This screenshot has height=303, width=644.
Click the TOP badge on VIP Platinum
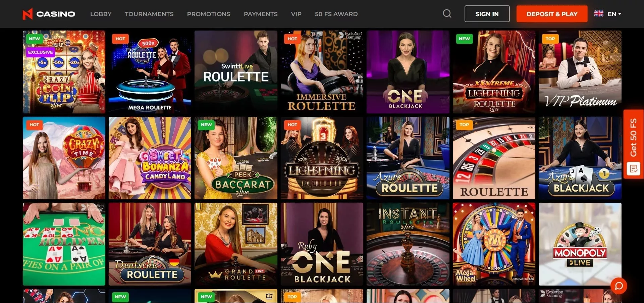pos(550,39)
